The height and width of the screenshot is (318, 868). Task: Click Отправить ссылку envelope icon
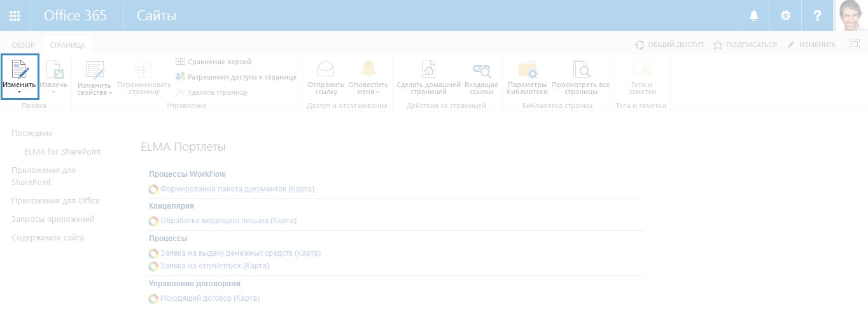[326, 70]
